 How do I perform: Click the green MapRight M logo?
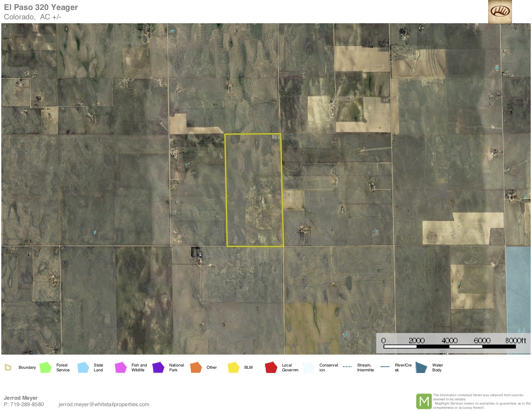point(424,401)
